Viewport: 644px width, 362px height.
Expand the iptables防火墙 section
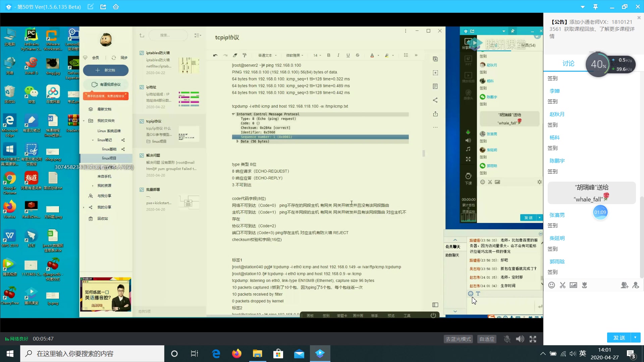pos(158,53)
